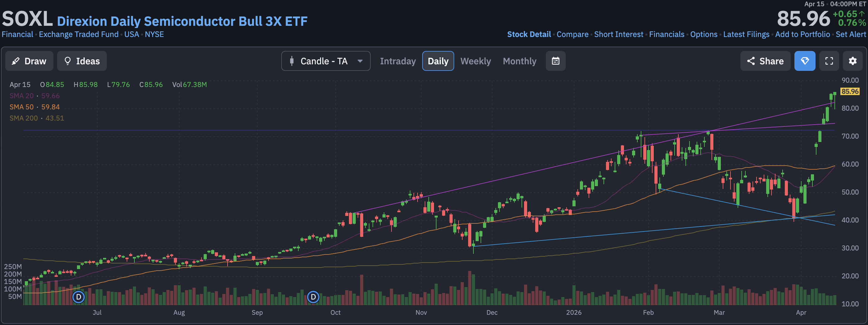This screenshot has width=868, height=325.
Task: Switch to Monthly timeframe
Action: pyautogui.click(x=520, y=61)
